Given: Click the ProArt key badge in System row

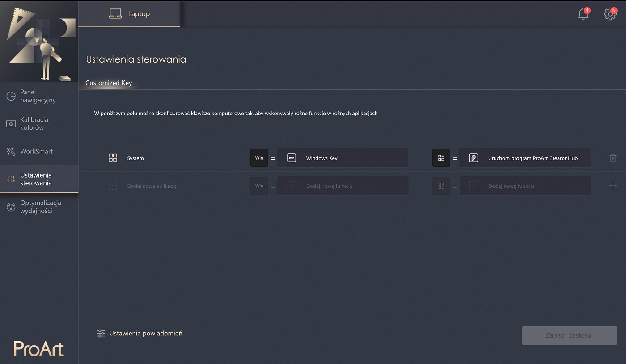Looking at the screenshot, I should pyautogui.click(x=441, y=158).
